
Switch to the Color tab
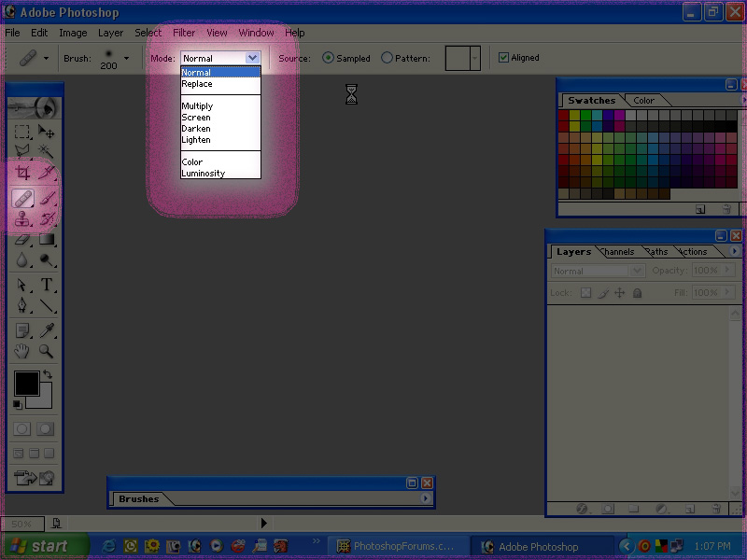(643, 101)
